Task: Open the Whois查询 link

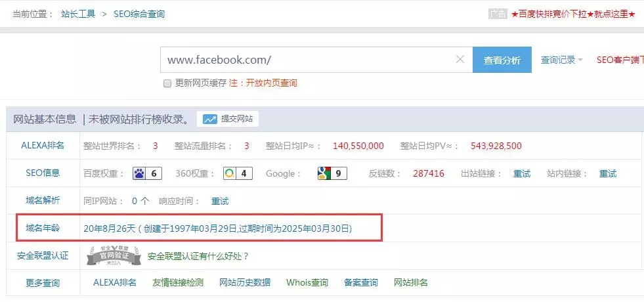Action: point(307,283)
